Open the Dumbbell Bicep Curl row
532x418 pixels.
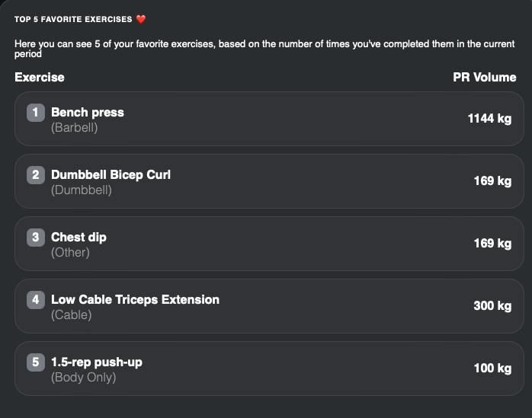(267, 181)
